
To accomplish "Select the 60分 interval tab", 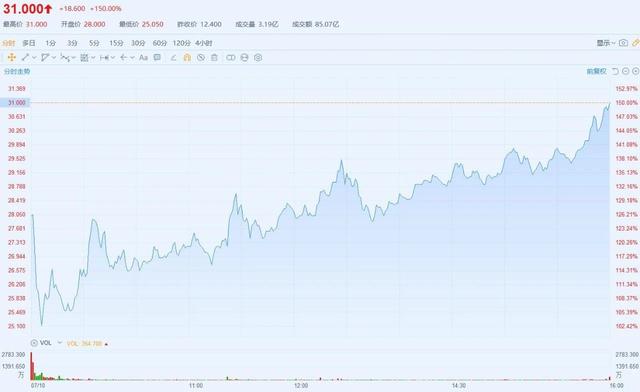I will pyautogui.click(x=160, y=43).
